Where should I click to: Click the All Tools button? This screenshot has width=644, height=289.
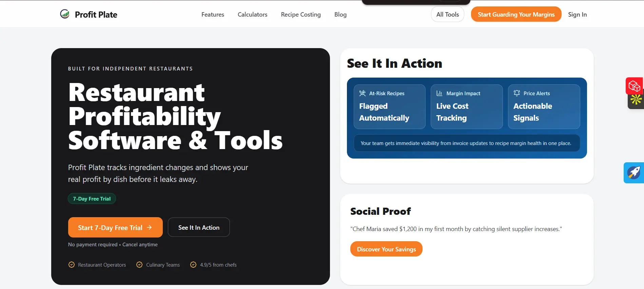tap(448, 14)
